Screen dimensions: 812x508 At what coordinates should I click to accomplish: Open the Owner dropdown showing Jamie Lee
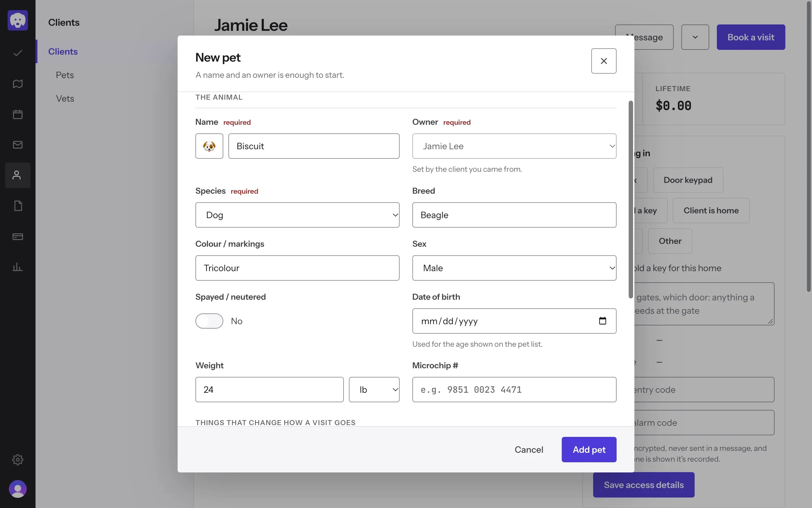514,146
